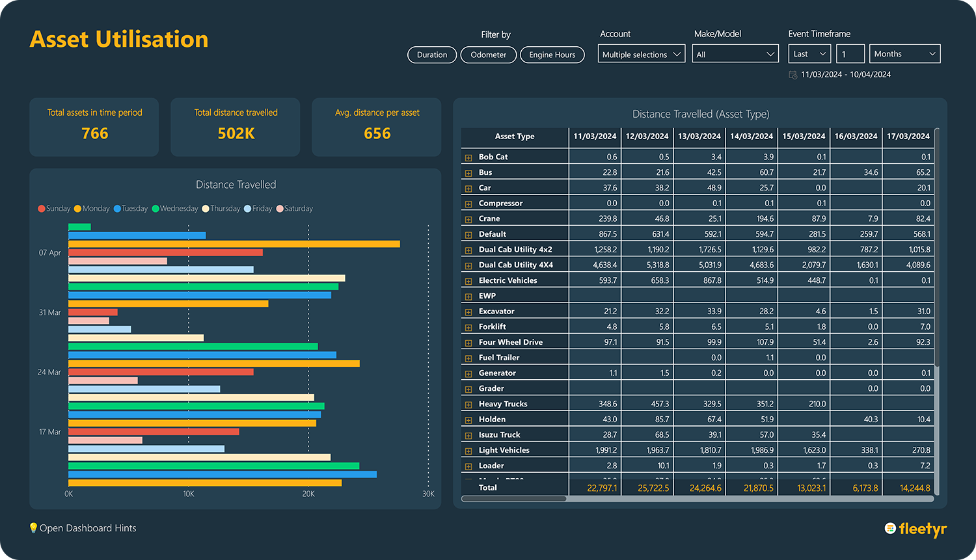The height and width of the screenshot is (560, 976).
Task: Click the lightbulb icon beside Dashboard Hints
Action: click(34, 527)
